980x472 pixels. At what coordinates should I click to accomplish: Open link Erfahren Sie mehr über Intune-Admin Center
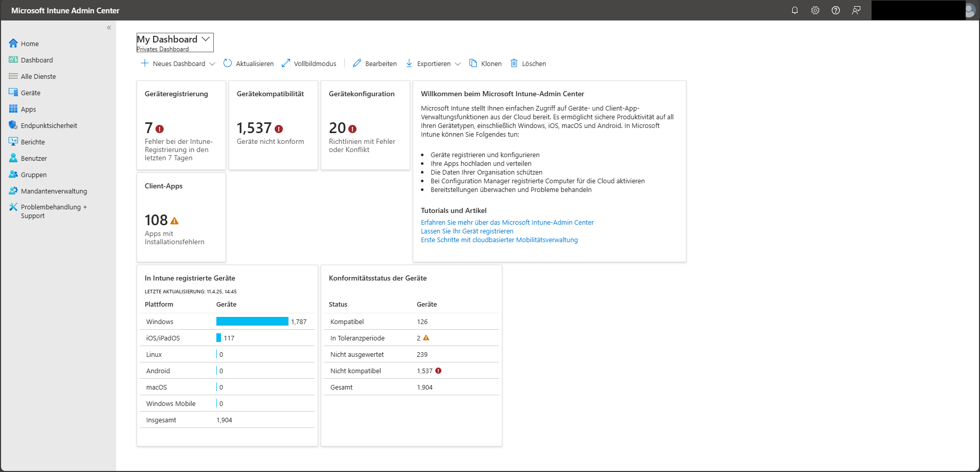point(507,222)
